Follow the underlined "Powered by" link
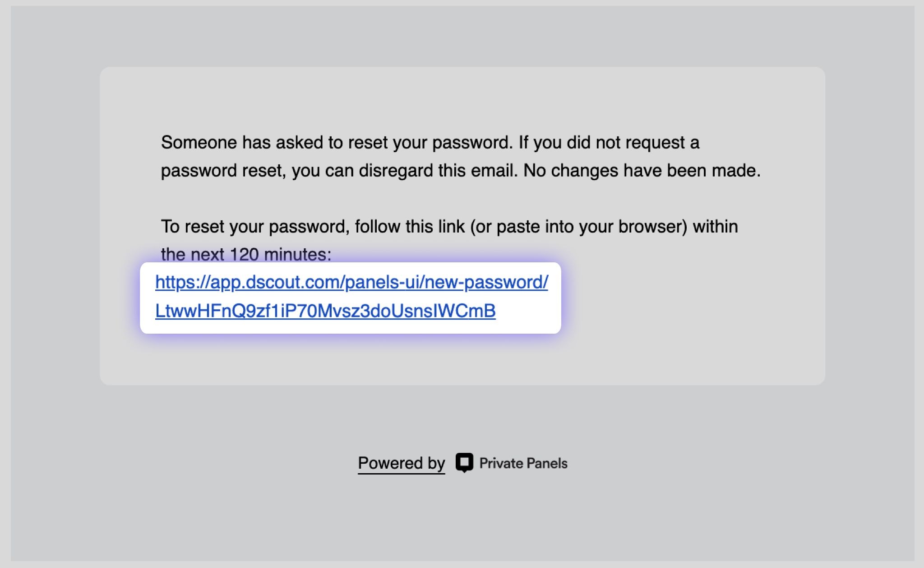 [x=402, y=463]
